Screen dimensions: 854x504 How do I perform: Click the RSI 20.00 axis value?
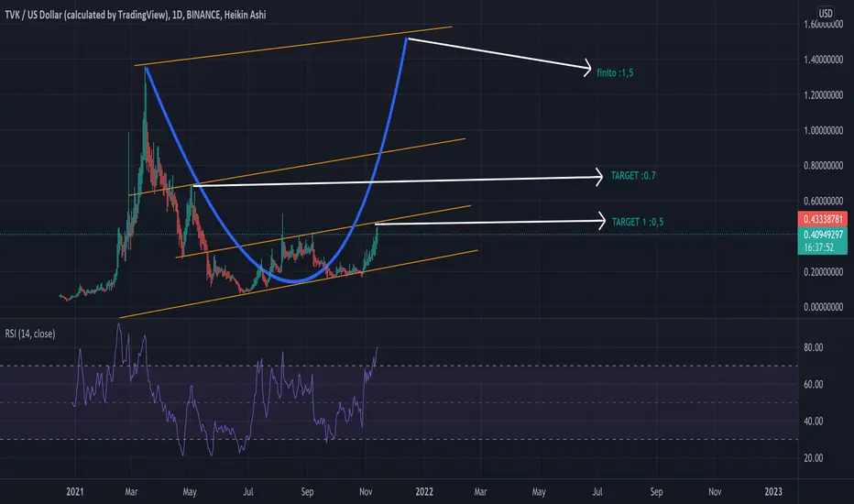(813, 458)
